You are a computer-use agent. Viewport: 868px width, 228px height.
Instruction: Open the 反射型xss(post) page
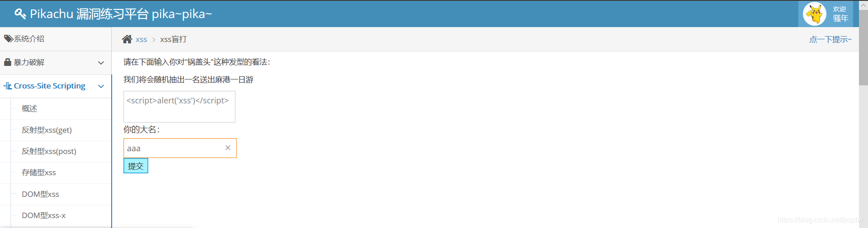pyautogui.click(x=49, y=151)
